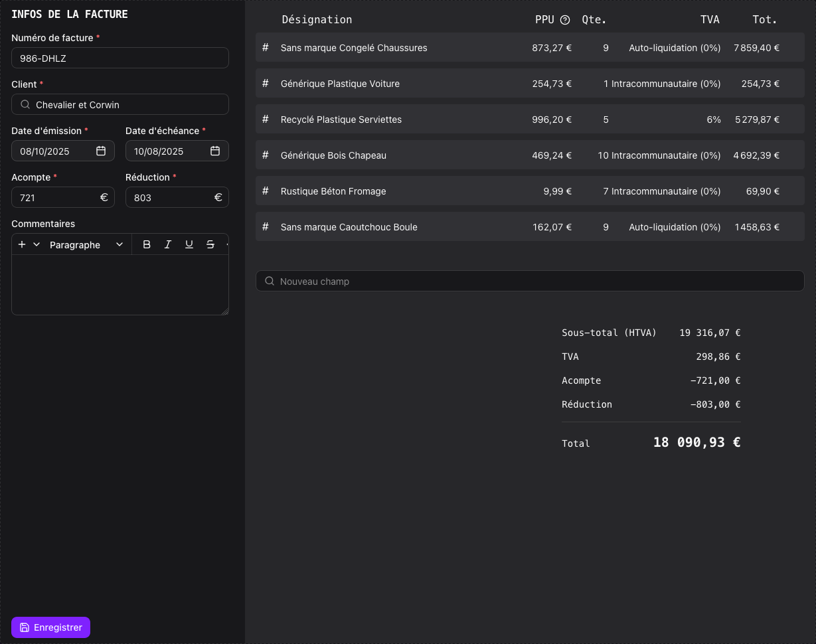Toggle underline formatting in comments toolbar
Image resolution: width=816 pixels, height=644 pixels.
click(x=189, y=244)
